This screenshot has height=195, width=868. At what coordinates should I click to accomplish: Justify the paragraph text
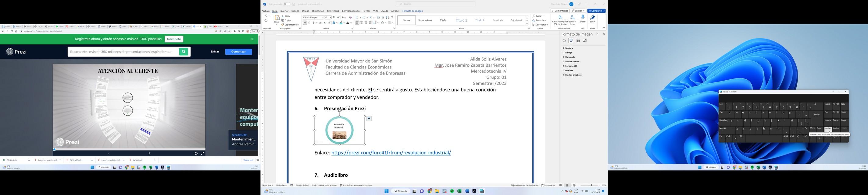[370, 23]
